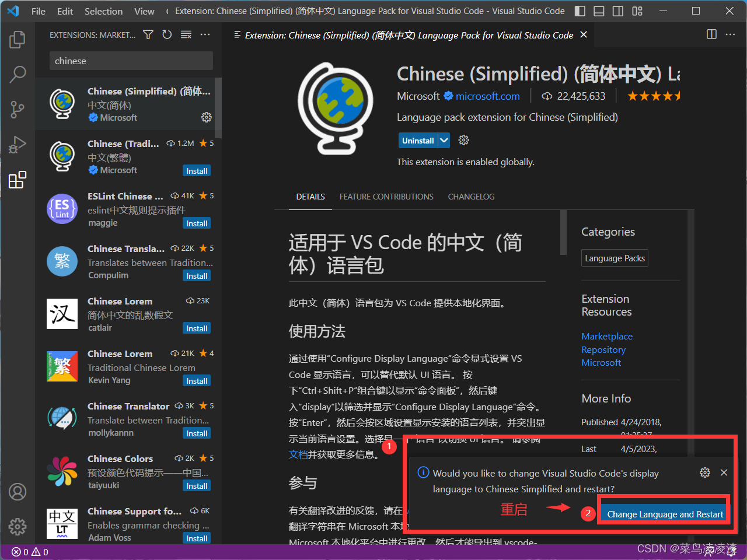Switch to FEATURE CONTRIBUTIONS tab
Screen dimensions: 747x560
click(x=386, y=197)
